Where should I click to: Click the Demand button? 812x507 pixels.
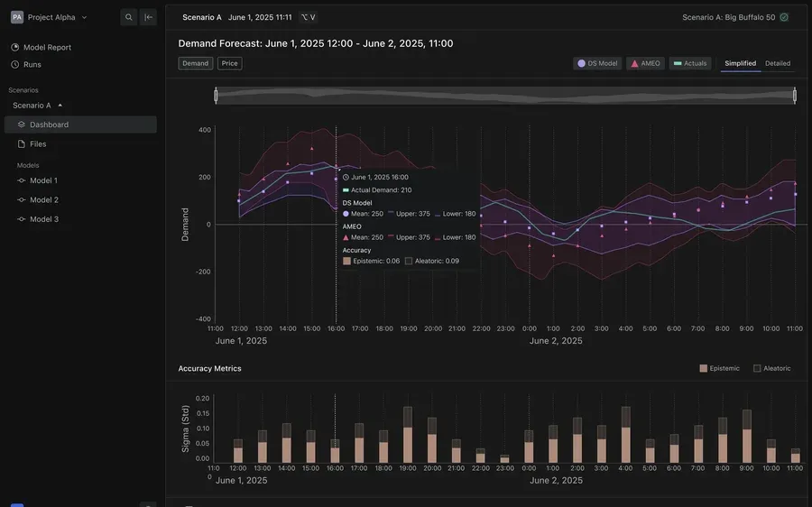[195, 63]
